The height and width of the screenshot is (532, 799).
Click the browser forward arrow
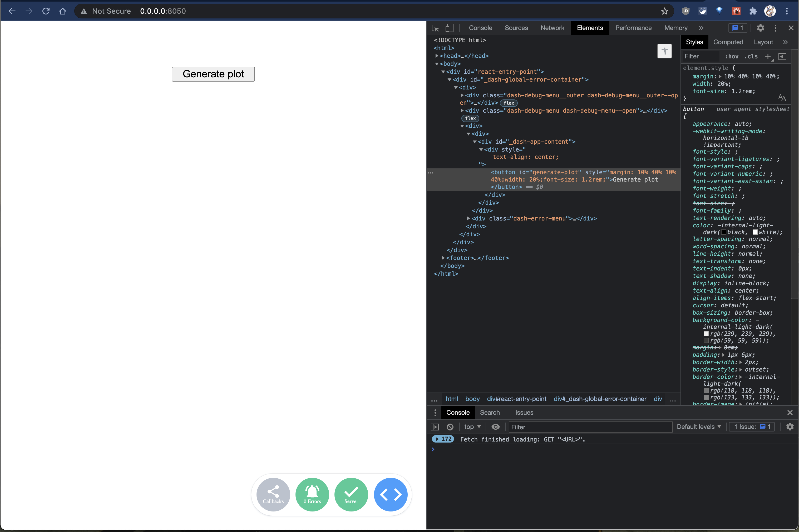(29, 11)
